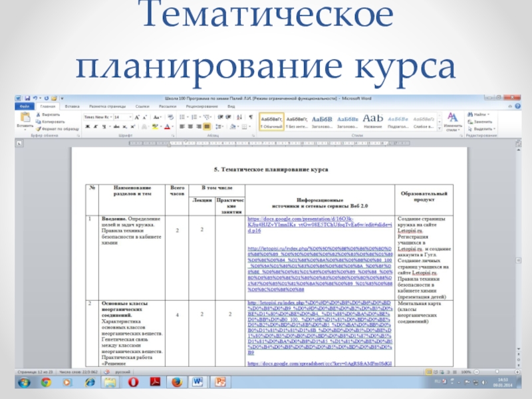Viewport: 532px width, 399px height.
Task: Open Firefox from the taskbar
Action: click(176, 382)
